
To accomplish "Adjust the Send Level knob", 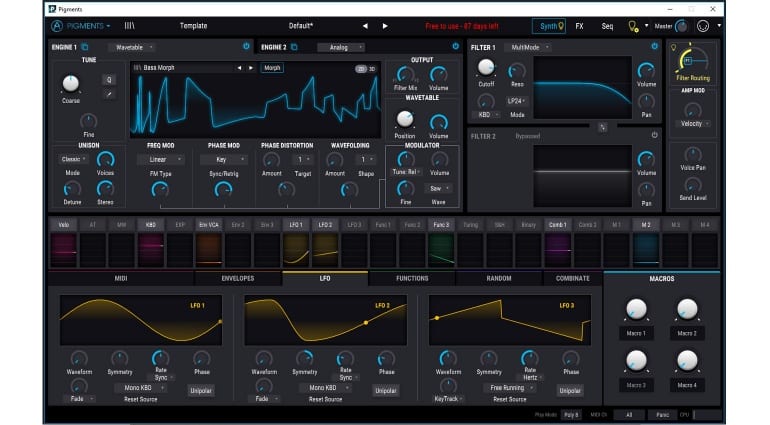I will tap(692, 185).
